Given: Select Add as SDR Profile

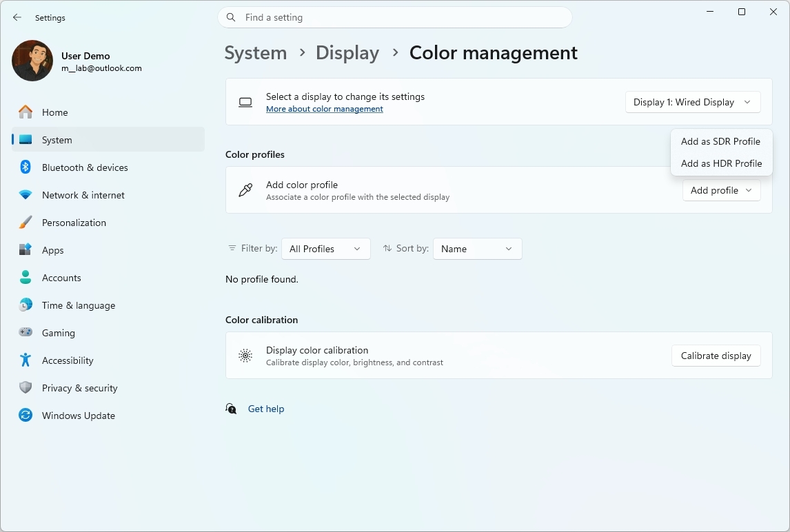Looking at the screenshot, I should click(x=720, y=141).
